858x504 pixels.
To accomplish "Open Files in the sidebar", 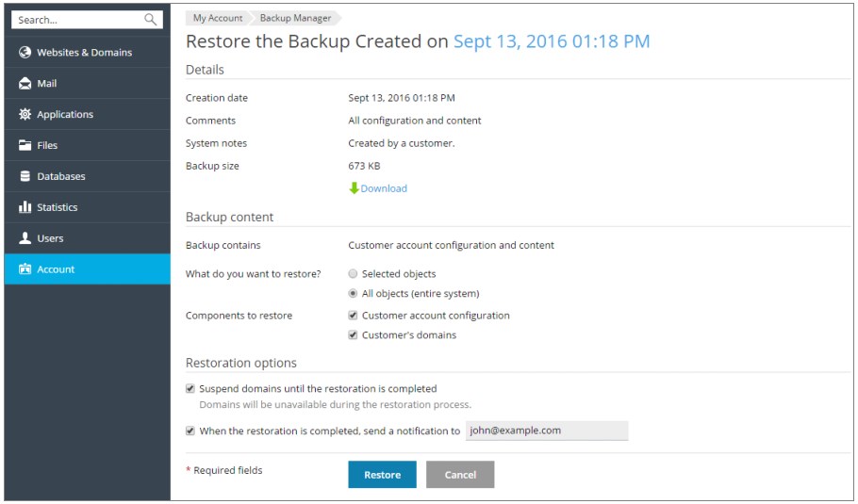I will (87, 145).
